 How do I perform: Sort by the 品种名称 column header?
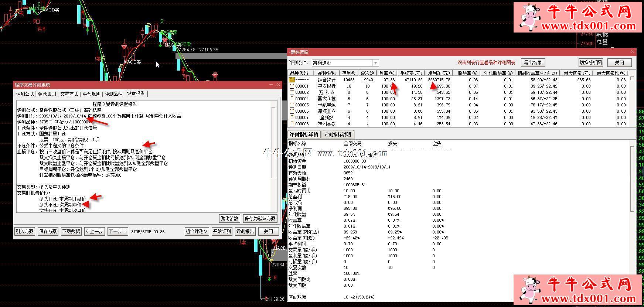click(x=327, y=73)
